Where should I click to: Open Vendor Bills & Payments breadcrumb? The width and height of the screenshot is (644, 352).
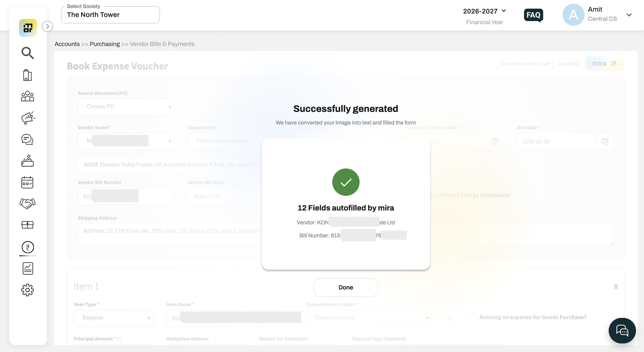point(162,44)
